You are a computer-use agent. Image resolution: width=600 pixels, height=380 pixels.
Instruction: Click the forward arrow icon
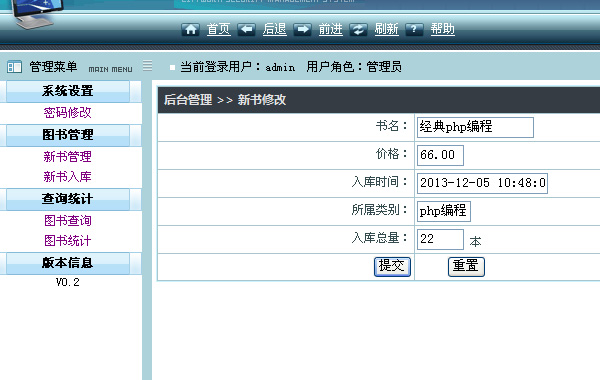coord(302,29)
